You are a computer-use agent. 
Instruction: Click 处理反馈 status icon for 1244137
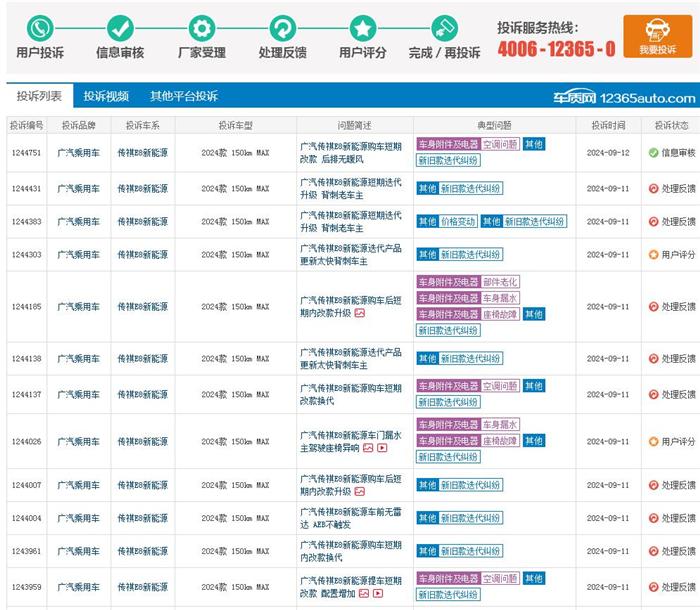[654, 394]
